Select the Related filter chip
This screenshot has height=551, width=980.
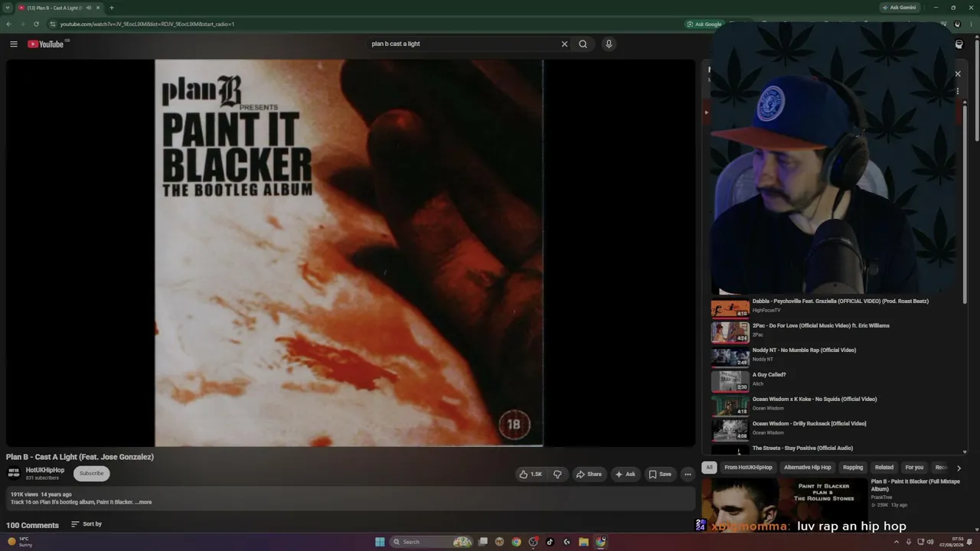coord(884,468)
